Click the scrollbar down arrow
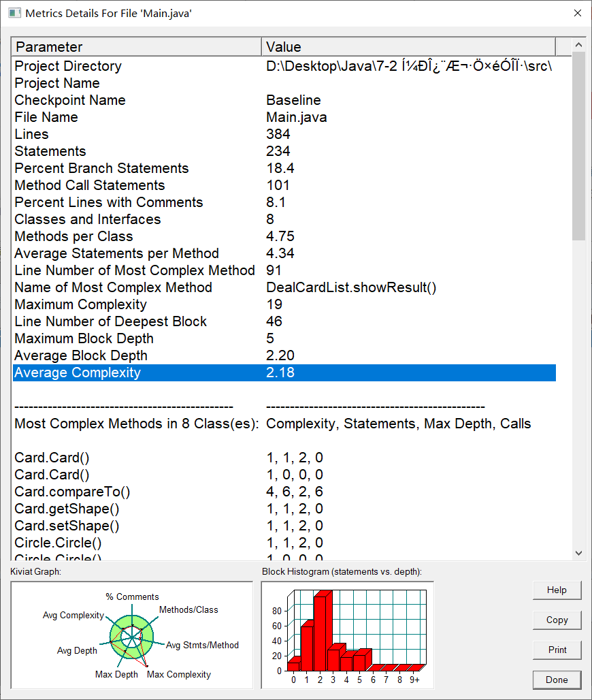 [578, 553]
